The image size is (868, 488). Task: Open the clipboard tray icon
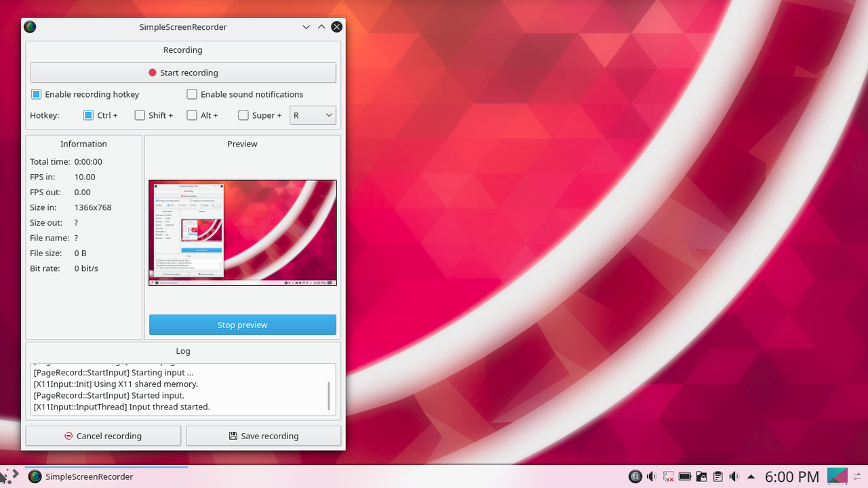(x=717, y=476)
